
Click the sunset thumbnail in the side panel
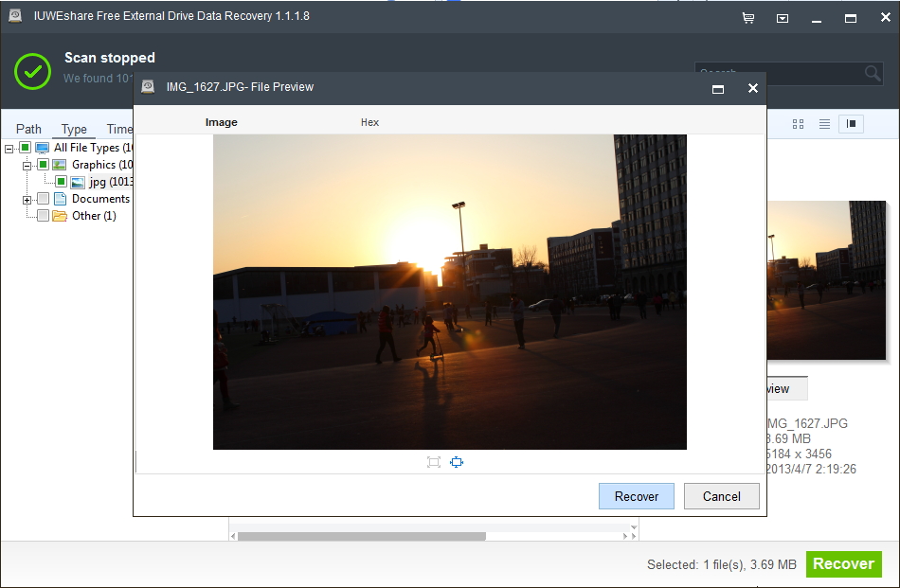pyautogui.click(x=826, y=280)
